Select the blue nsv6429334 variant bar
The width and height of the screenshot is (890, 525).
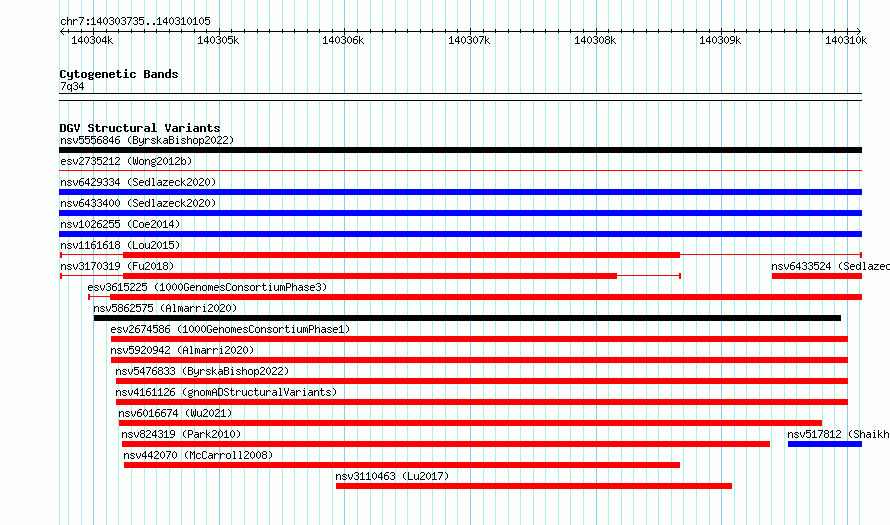pos(460,192)
